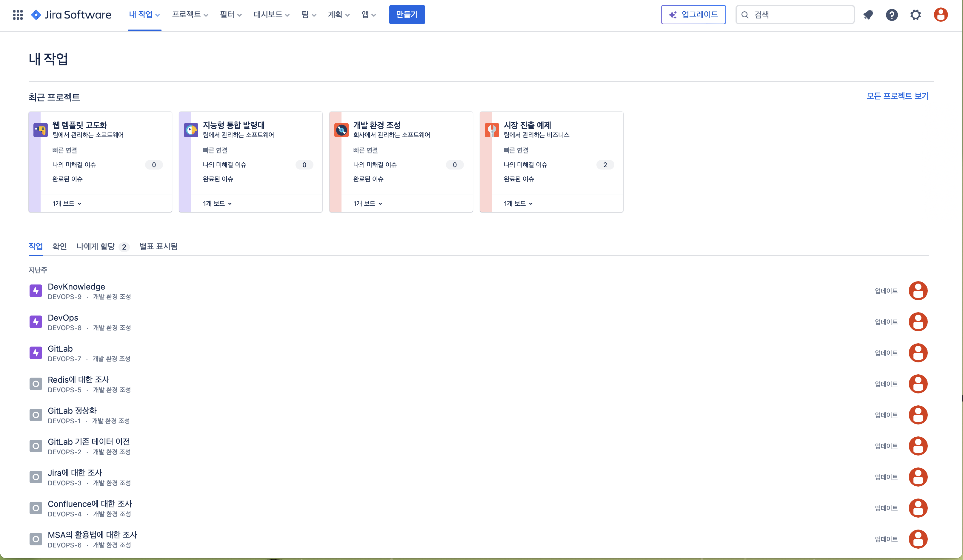Select the 작업 tab

coord(36,247)
